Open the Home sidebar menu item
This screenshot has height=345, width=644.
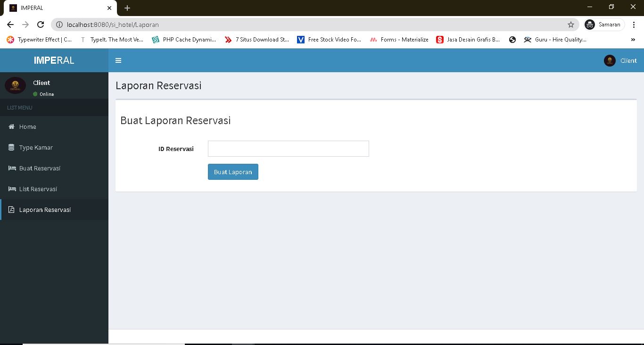click(54, 126)
